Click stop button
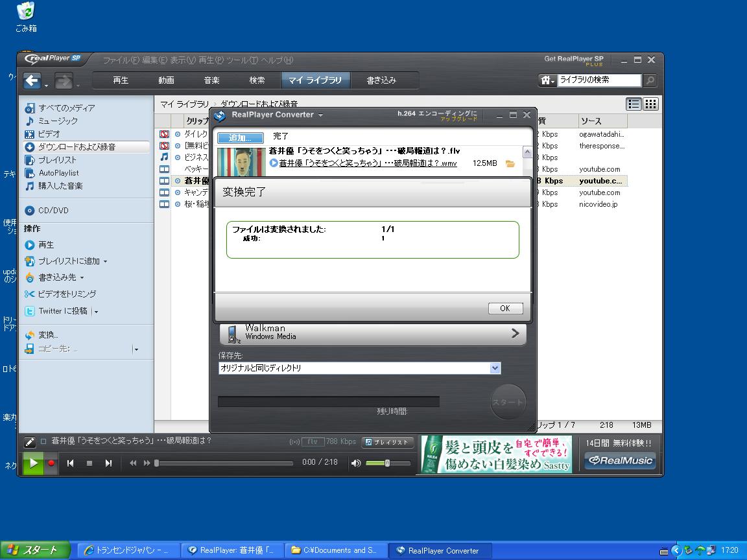The image size is (747, 560). click(89, 463)
